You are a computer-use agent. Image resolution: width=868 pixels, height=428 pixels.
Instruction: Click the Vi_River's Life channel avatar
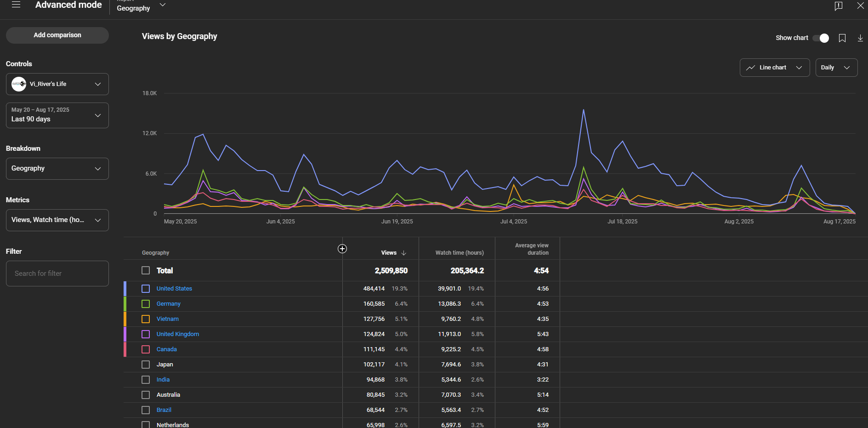click(19, 84)
